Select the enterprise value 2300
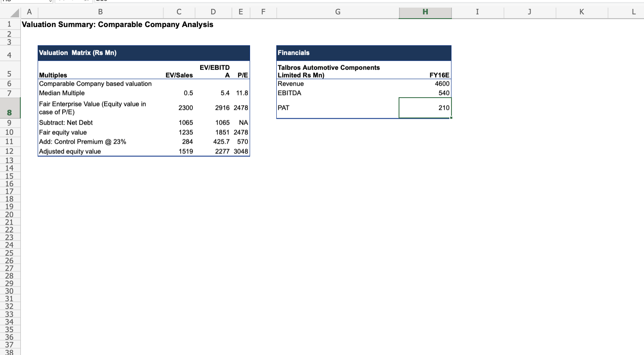The width and height of the screenshot is (644, 355). click(179, 108)
